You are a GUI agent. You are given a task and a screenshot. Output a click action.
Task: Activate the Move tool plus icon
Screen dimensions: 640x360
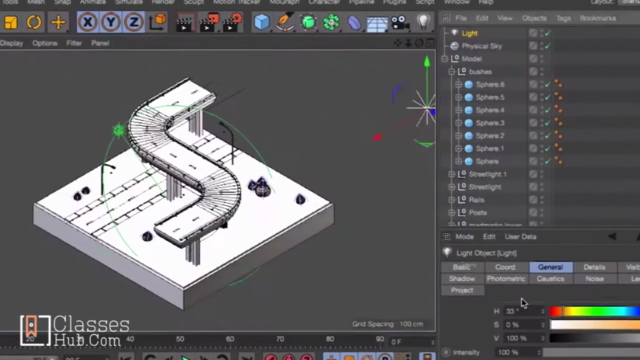pos(58,22)
